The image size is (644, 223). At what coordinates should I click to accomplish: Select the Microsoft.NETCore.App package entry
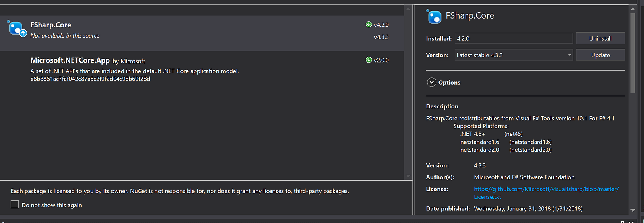click(70, 60)
